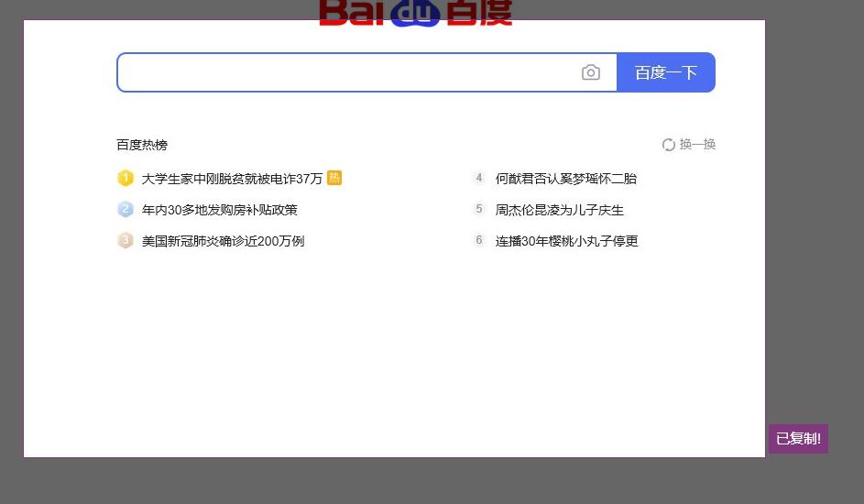Open the 百度热榜 heading link
The height and width of the screenshot is (504, 864).
pyautogui.click(x=142, y=145)
